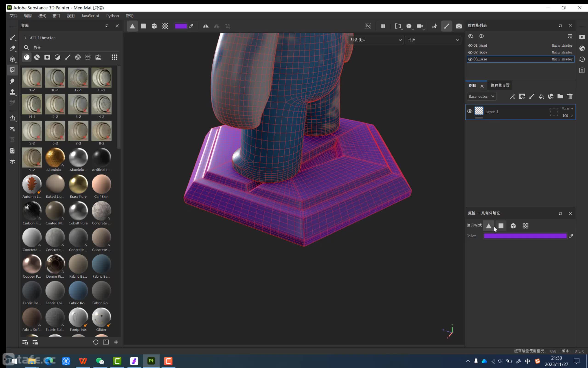The width and height of the screenshot is (588, 368).
Task: Add a fill layer in the layers panel
Action: click(x=541, y=96)
